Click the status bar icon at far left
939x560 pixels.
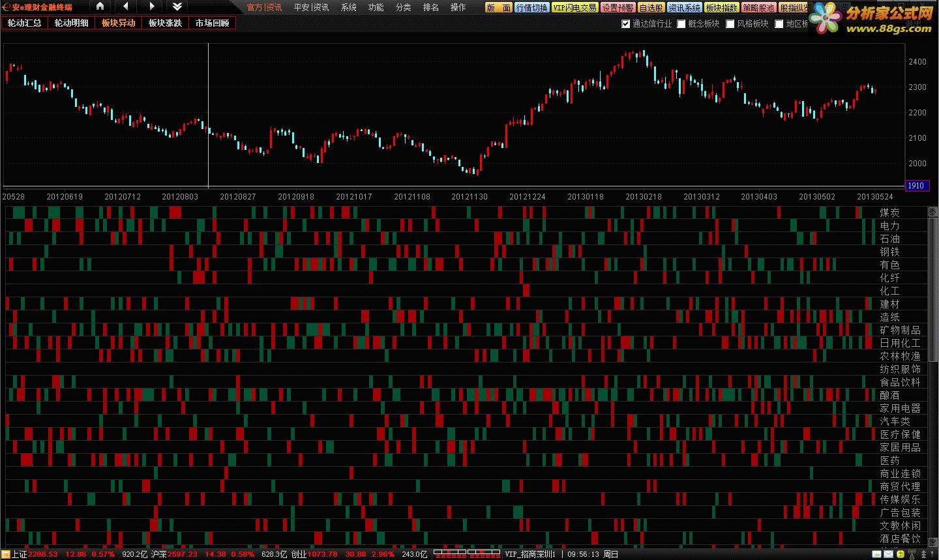(x=6, y=554)
